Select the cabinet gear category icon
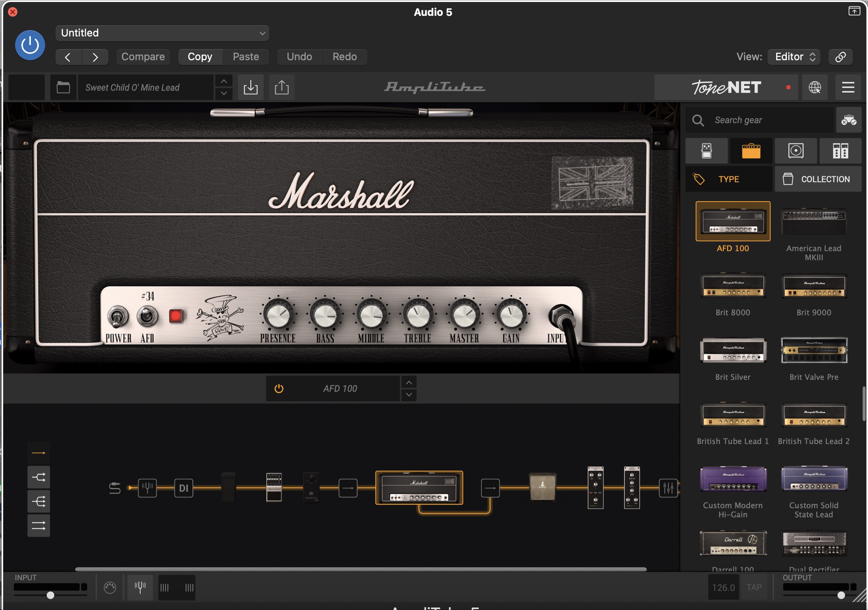Image resolution: width=868 pixels, height=610 pixels. pyautogui.click(x=796, y=151)
